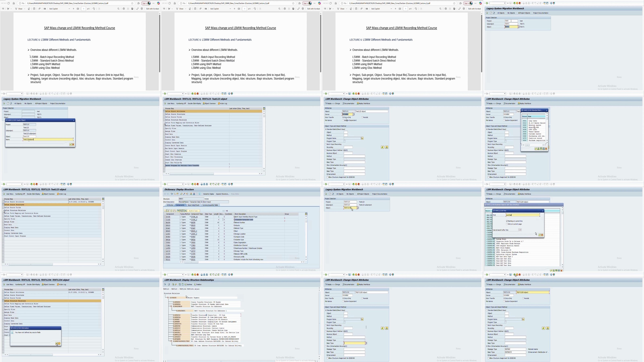Click zoom-in plus in leftmost PDF viewer

(73, 9)
